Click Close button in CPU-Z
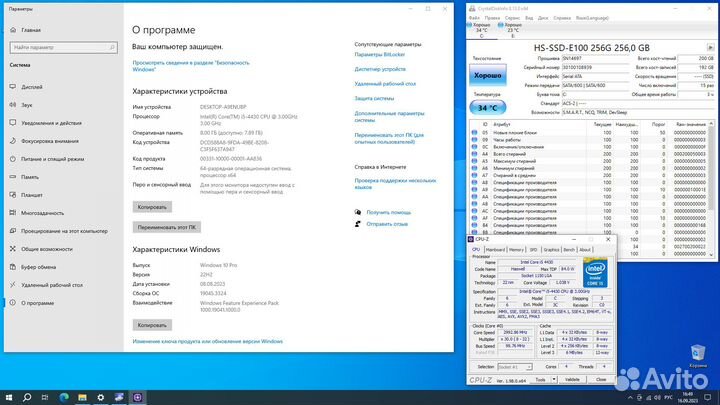This screenshot has width=720, height=405. [601, 380]
